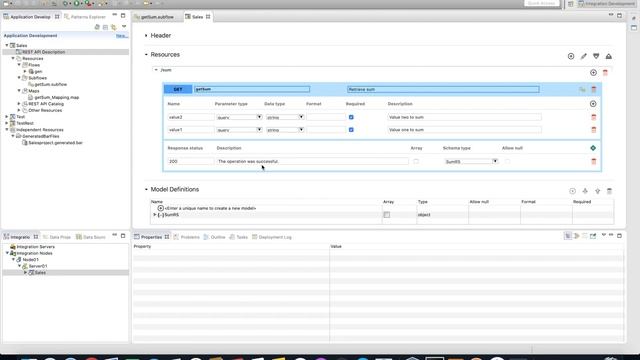Expand the REST API Catalog tree node
Screen dimensions: 640x360
click(19, 104)
